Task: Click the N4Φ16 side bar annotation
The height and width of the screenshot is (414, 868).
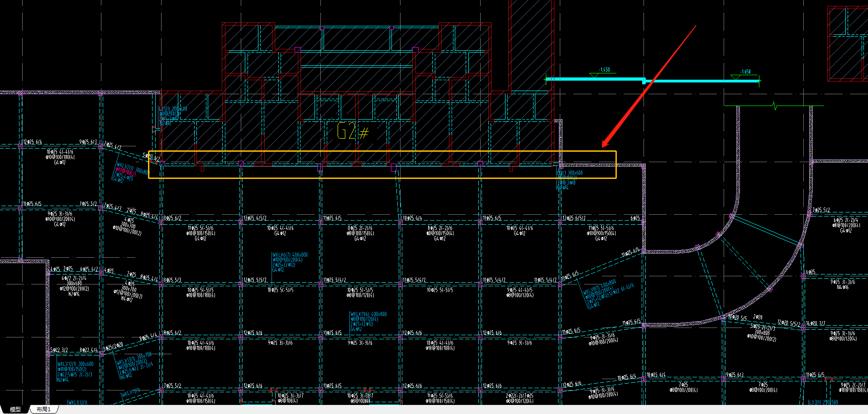Action: [843, 287]
